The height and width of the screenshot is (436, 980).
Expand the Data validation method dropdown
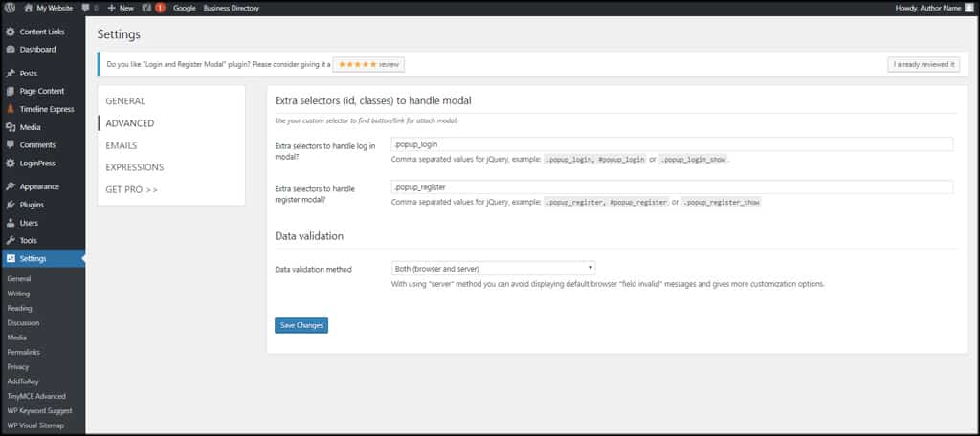494,269
